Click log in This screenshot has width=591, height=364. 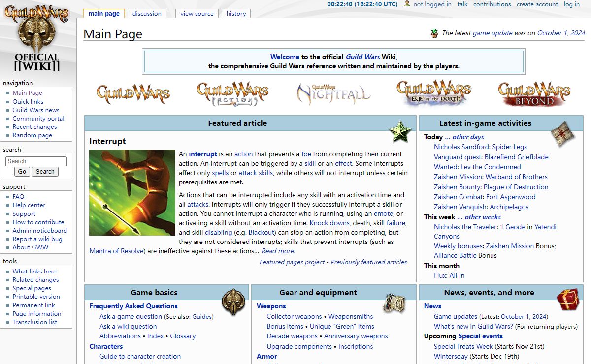pos(572,4)
